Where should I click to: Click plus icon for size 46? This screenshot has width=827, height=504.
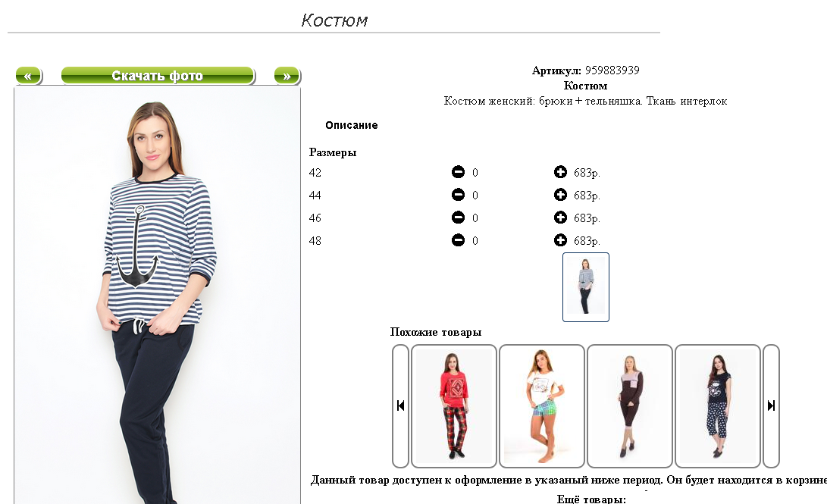[x=560, y=218]
